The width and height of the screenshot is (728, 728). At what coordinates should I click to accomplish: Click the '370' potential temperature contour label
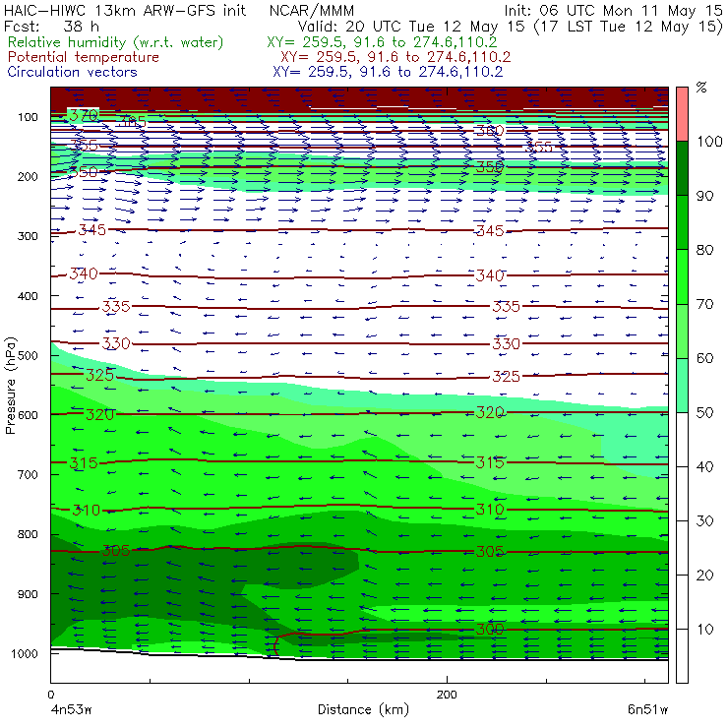point(84,115)
